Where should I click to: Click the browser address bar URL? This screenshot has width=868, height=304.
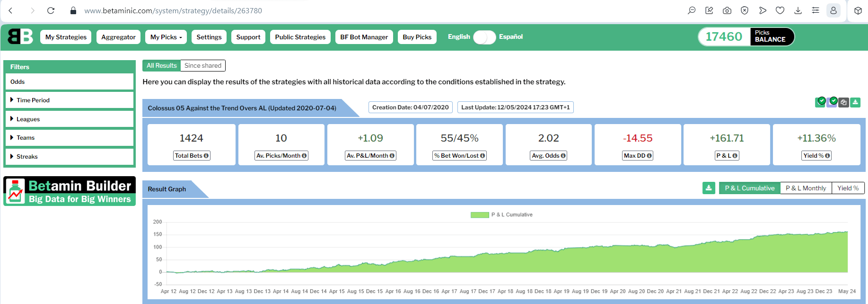[x=173, y=10]
